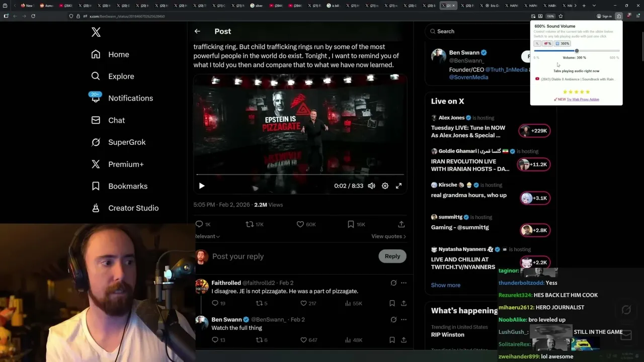The image size is (644, 362).
Task: Join Goldie Ghamari's Iran Revolution live
Action: 534,164
